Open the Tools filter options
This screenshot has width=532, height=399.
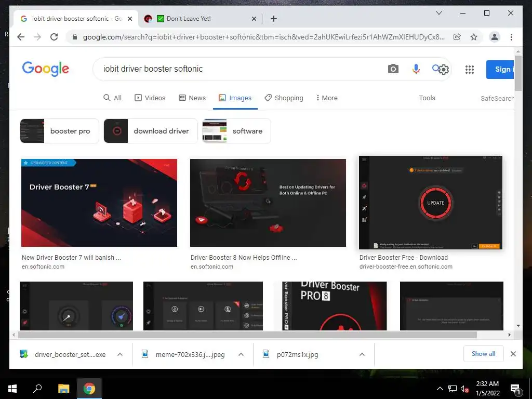(x=427, y=98)
